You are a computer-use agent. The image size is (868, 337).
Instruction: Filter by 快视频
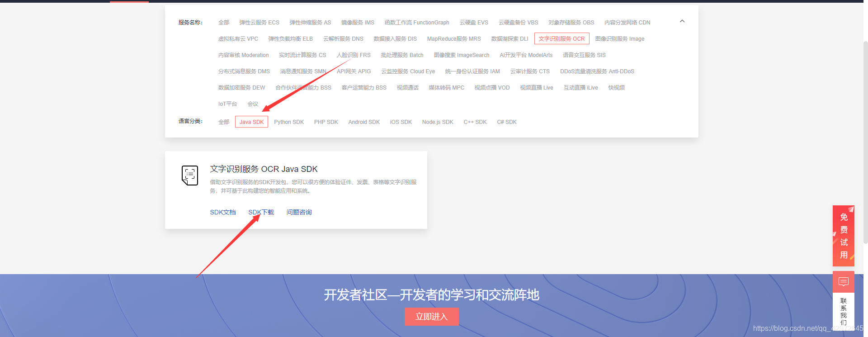[x=616, y=88]
